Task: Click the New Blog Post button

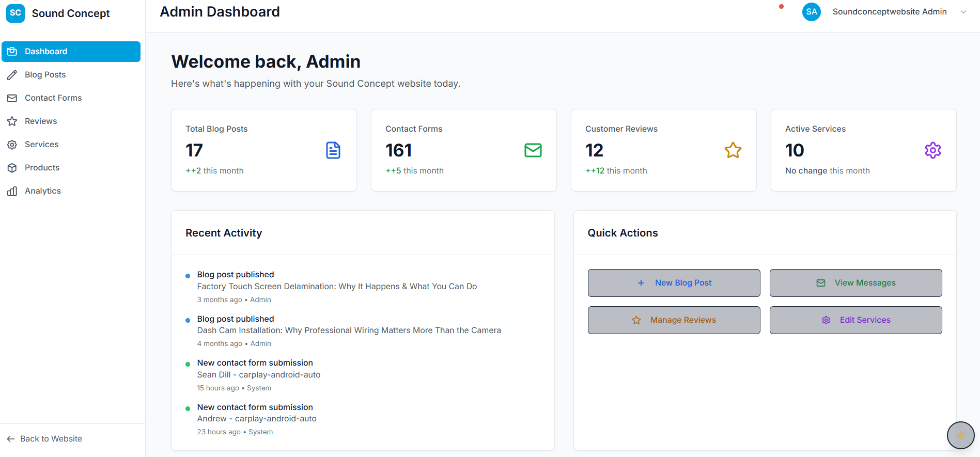Action: point(674,283)
